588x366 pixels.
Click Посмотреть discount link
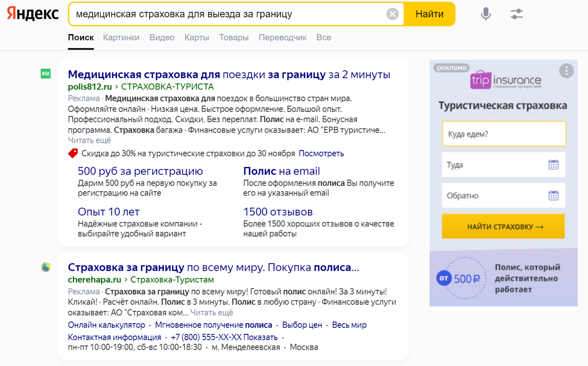pyautogui.click(x=321, y=153)
